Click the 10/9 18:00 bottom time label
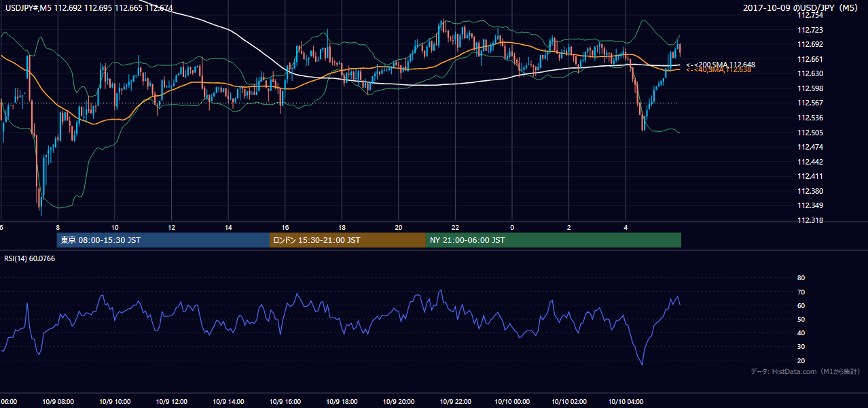This screenshot has width=868, height=408. click(x=342, y=402)
